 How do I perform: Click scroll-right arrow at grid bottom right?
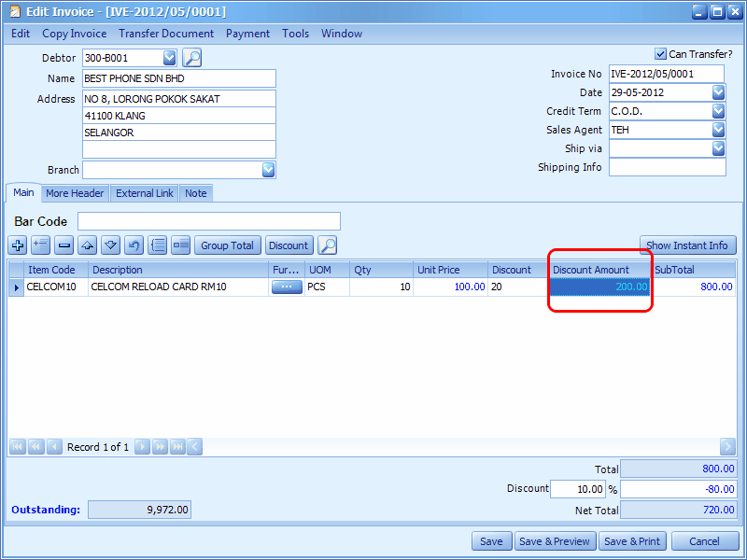pyautogui.click(x=727, y=447)
